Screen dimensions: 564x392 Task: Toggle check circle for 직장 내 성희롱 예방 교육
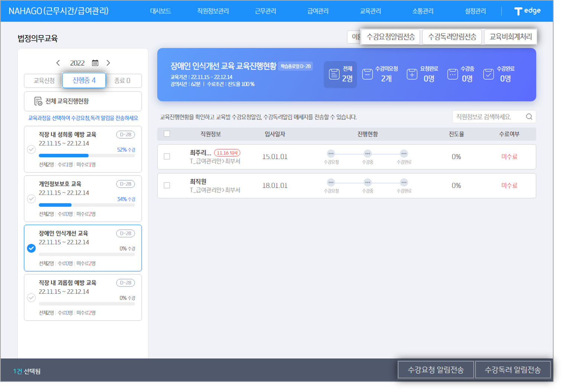coord(31,150)
